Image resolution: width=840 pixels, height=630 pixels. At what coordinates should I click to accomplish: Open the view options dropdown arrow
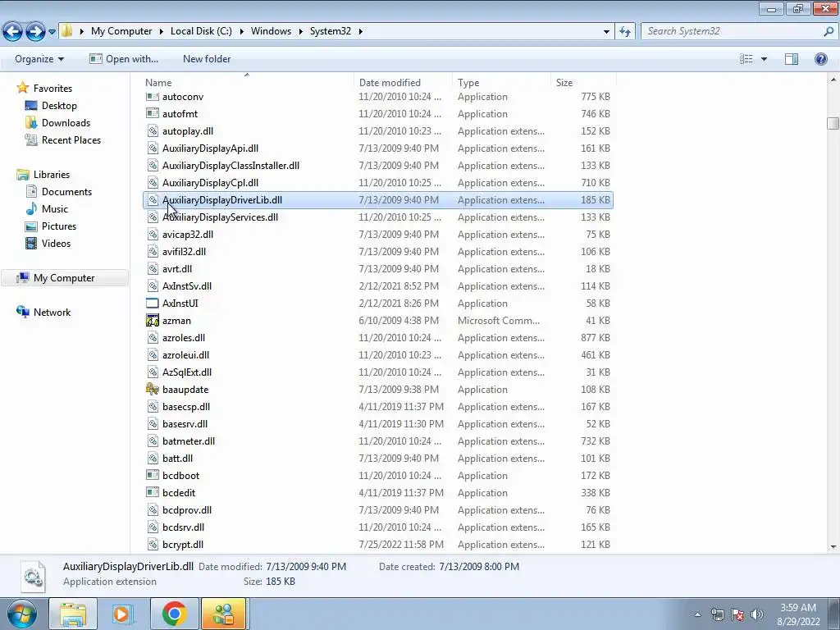tap(764, 59)
